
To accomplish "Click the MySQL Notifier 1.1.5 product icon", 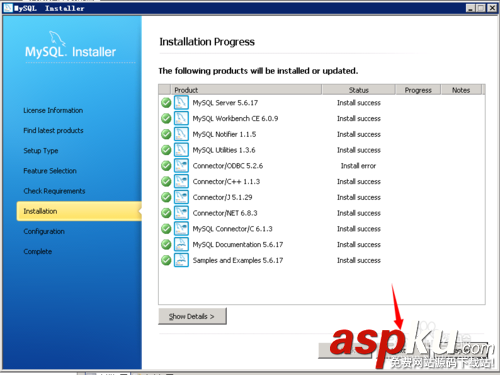I will point(181,134).
